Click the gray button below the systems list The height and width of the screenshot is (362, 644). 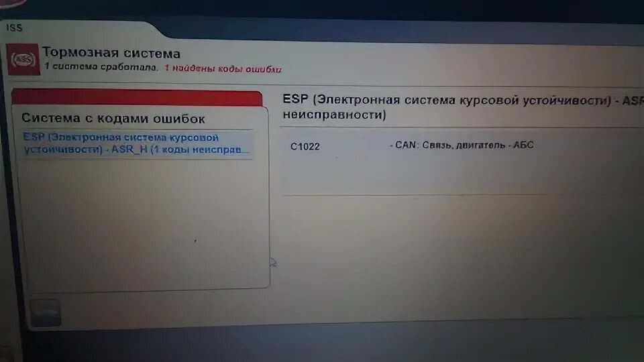[x=46, y=313]
